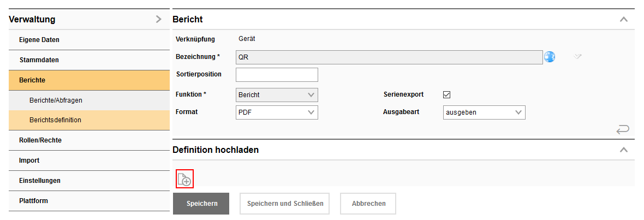The height and width of the screenshot is (220, 644).
Task: Open the Format dropdown showing PDF
Action: [277, 112]
